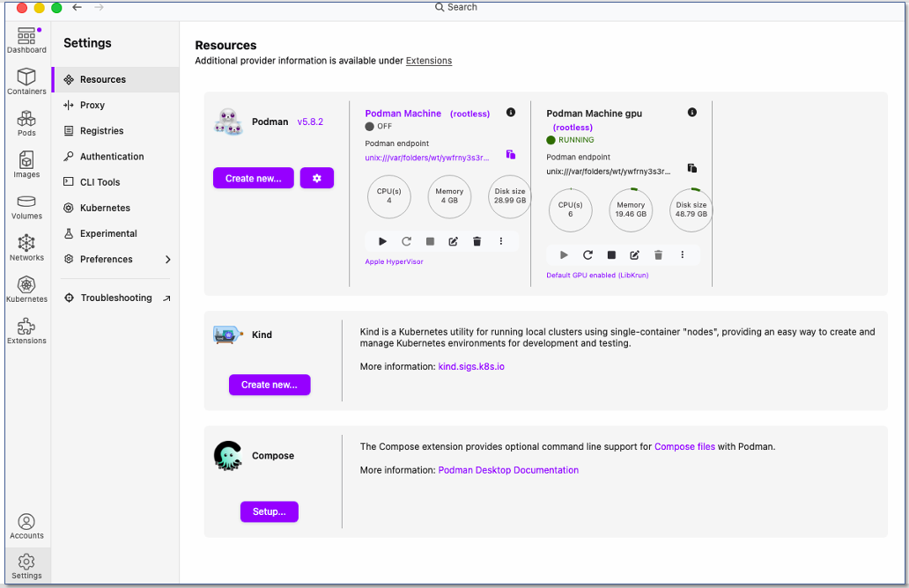This screenshot has height=588, width=909.
Task: Click the Disk size 28.99 GB gauge
Action: (x=510, y=196)
